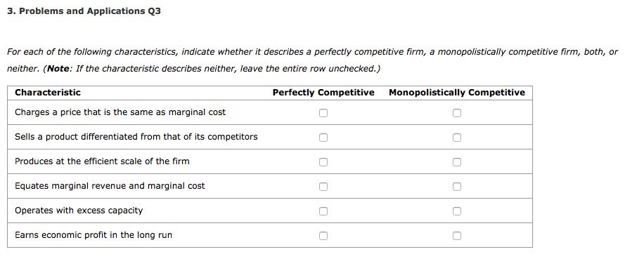Screen dimensions: 644x266
Task: Select Monopolistically Competitive for efficient scale row
Action: [x=457, y=162]
